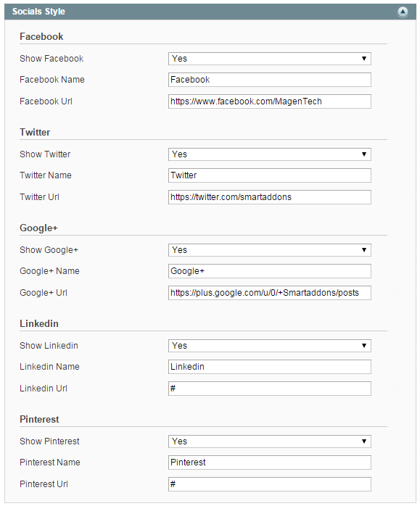Open the Show Pinterest dropdown
The image size is (420, 506).
coord(270,441)
